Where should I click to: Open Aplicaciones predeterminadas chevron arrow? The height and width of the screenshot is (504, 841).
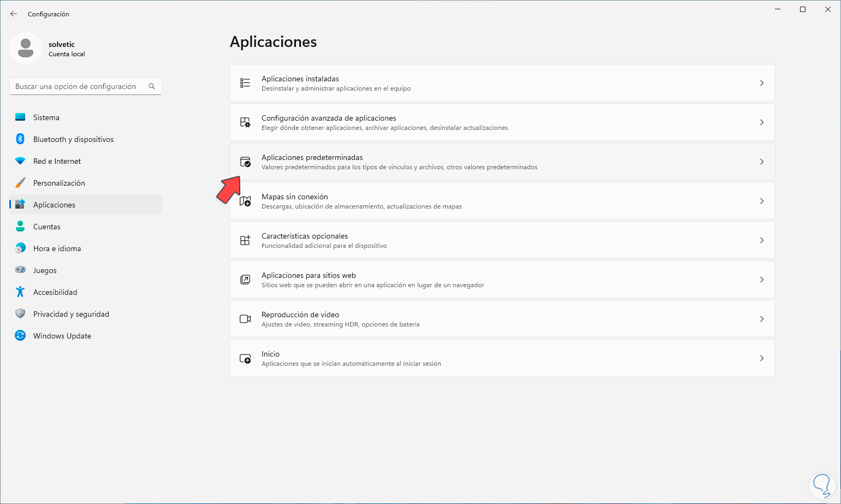tap(762, 162)
